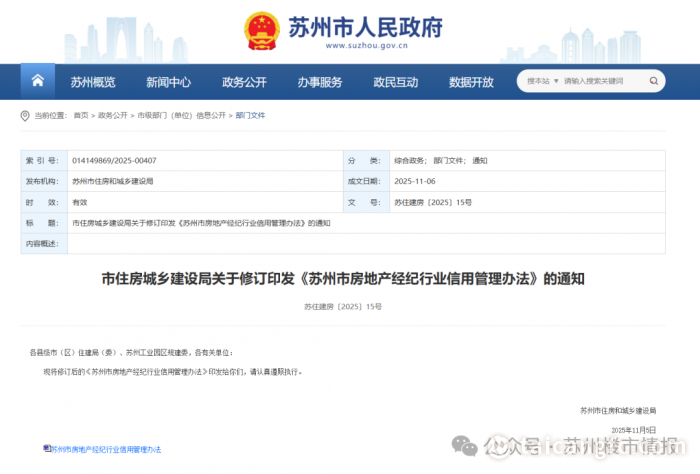Click the national emblem logo
The height and width of the screenshot is (474, 700).
262,31
